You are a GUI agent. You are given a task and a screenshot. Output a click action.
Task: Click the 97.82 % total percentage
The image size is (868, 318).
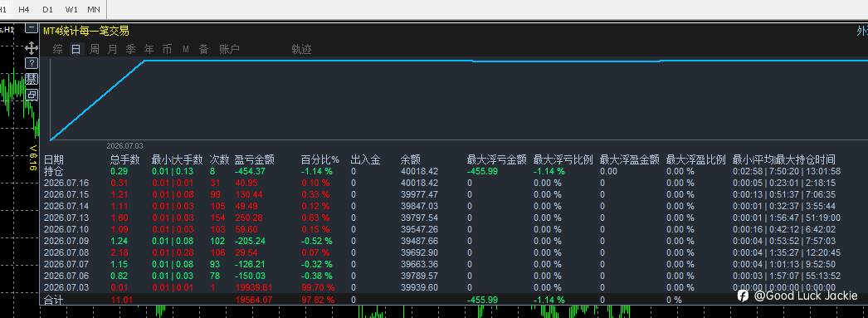click(318, 300)
